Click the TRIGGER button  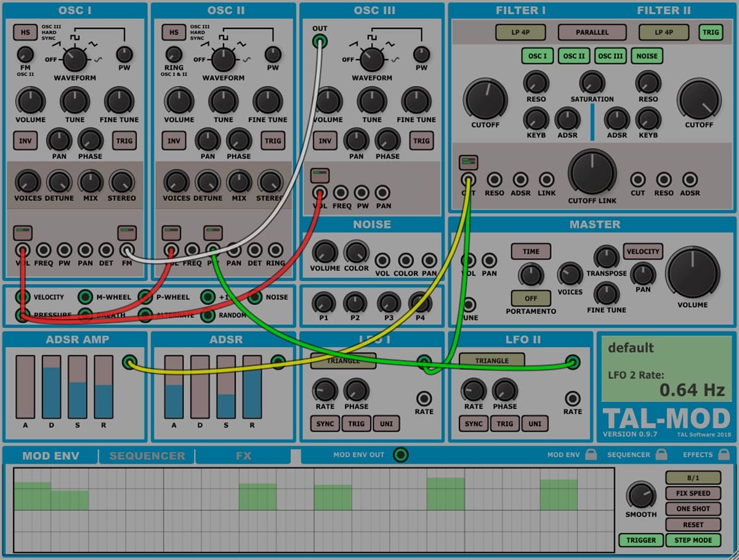click(641, 540)
